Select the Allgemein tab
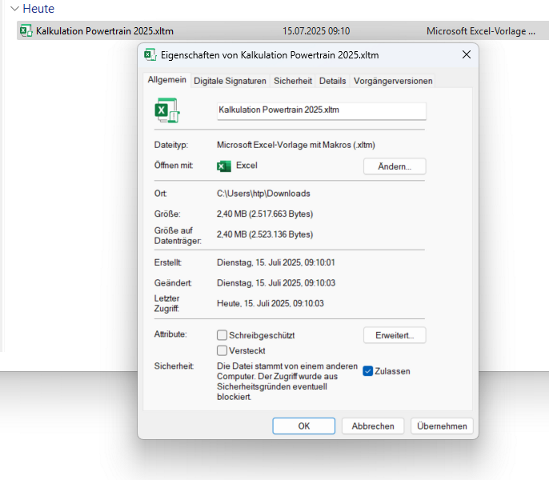 pos(167,80)
